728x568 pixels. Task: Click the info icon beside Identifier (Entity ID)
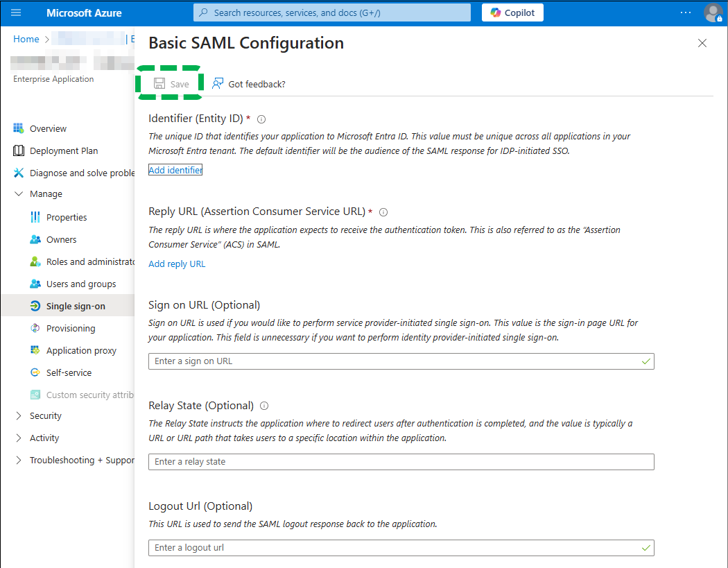tap(261, 119)
